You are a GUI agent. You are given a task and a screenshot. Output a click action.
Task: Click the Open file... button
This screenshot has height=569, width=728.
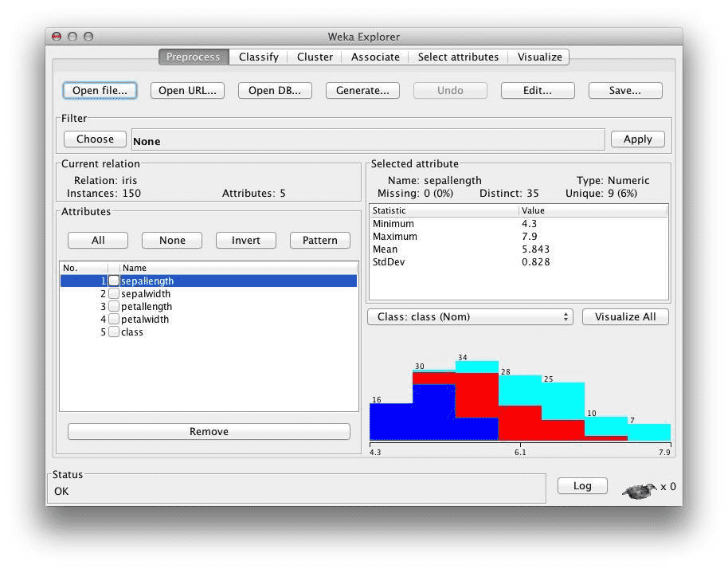[100, 91]
